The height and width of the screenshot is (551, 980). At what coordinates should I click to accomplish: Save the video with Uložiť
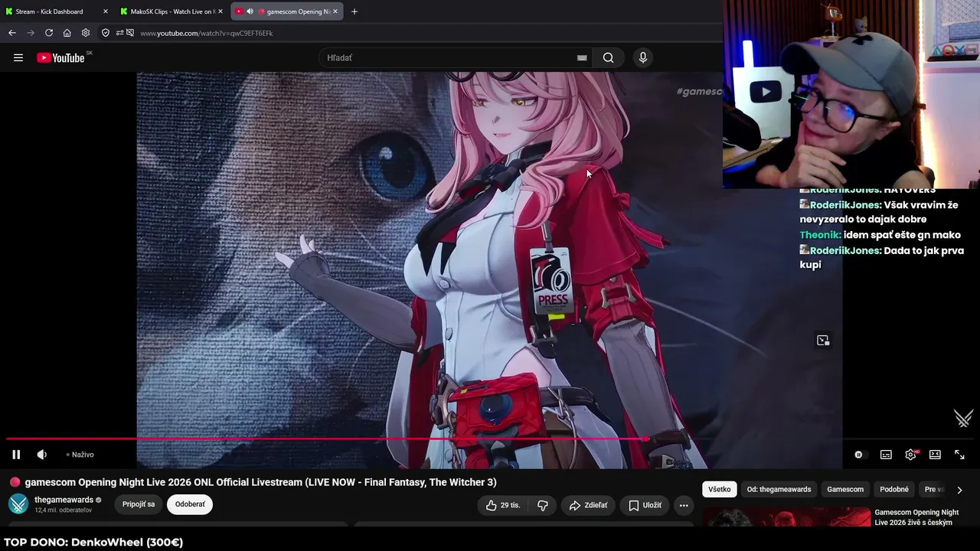coord(645,505)
